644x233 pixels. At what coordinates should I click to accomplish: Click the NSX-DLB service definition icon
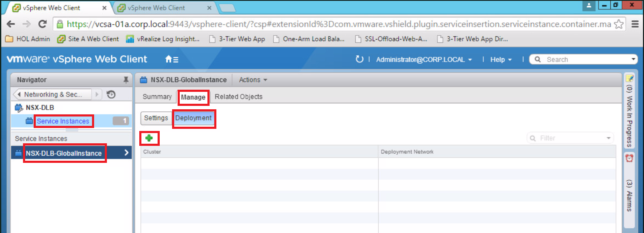(19, 108)
